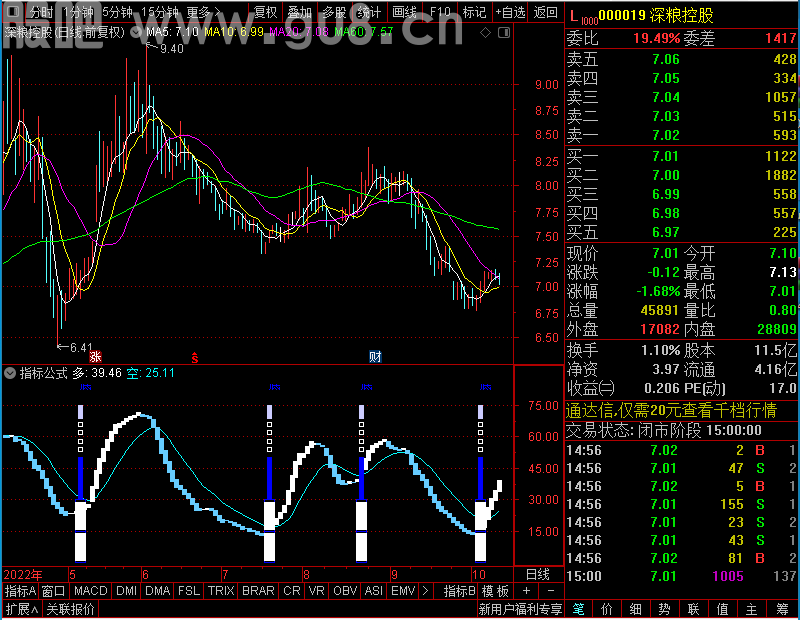
Task: Click the window layout icon at top left
Action: pos(12,11)
